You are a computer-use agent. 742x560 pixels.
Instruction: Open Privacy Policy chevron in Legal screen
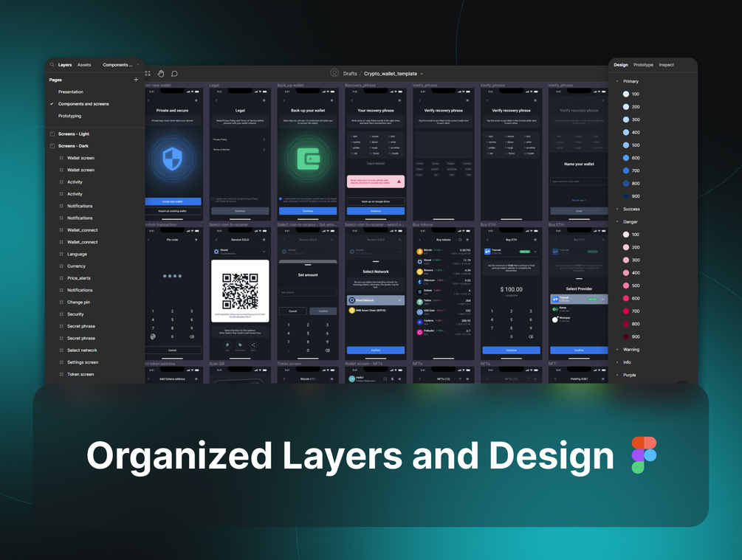[264, 139]
